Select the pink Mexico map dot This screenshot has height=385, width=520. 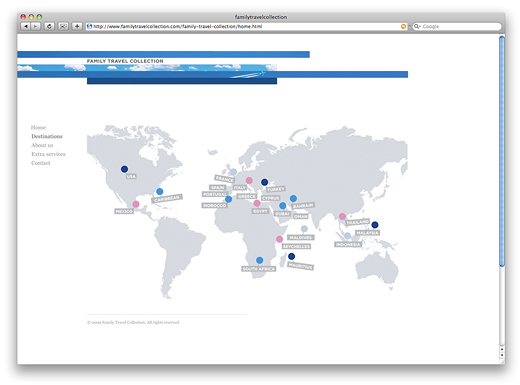(x=136, y=204)
